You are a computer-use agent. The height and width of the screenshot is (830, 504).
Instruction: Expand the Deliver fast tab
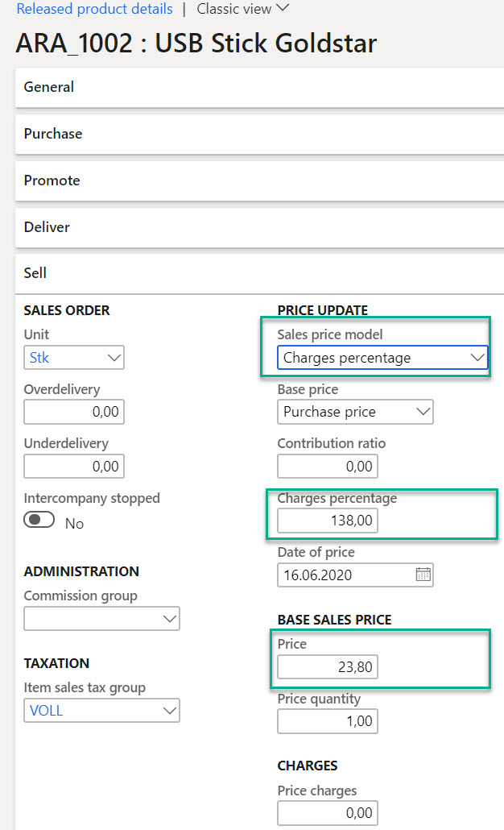pos(47,227)
